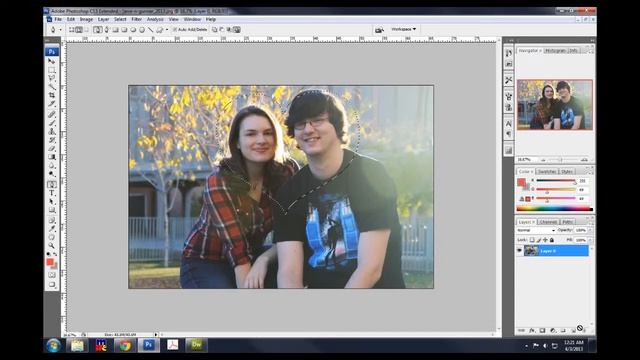The height and width of the screenshot is (360, 640).
Task: Click Navigator zoom out icon
Action: click(x=543, y=160)
